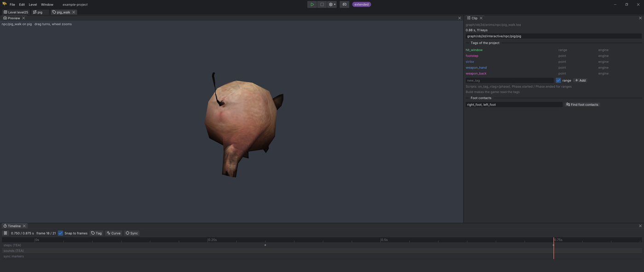Click the Find foot contacts button
Screen dimensions: 644x272
(582, 104)
